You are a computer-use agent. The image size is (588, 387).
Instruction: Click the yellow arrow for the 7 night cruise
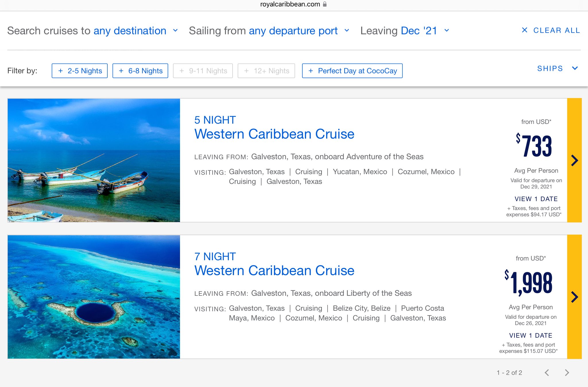pyautogui.click(x=574, y=297)
